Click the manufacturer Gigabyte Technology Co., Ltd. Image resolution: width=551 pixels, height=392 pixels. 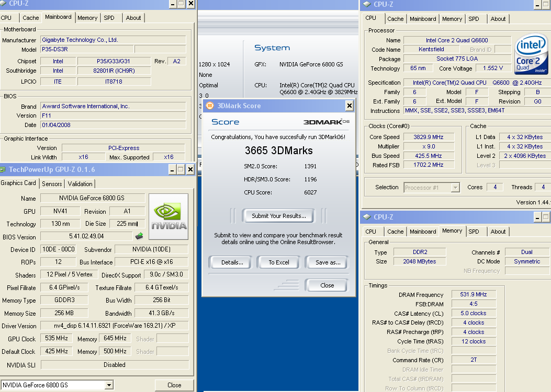pyautogui.click(x=113, y=40)
